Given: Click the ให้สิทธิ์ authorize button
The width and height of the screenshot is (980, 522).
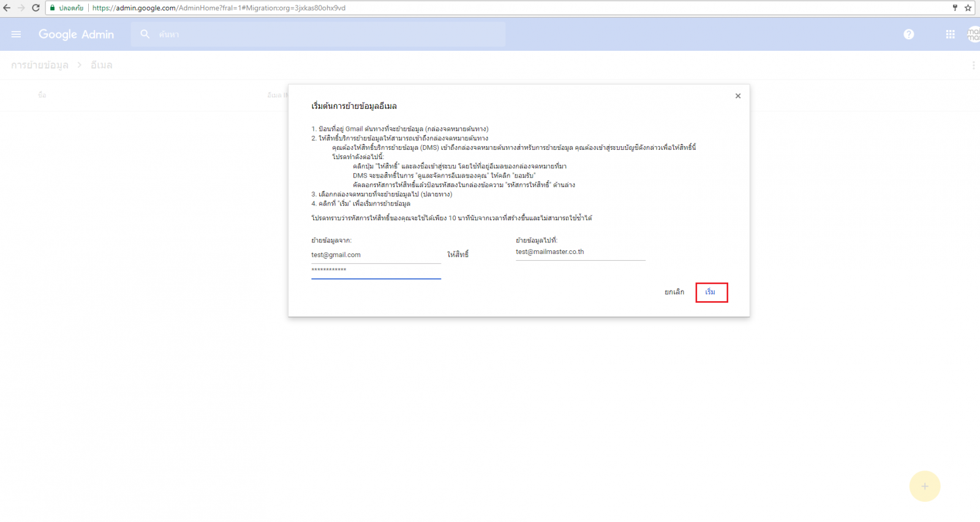Looking at the screenshot, I should [458, 255].
